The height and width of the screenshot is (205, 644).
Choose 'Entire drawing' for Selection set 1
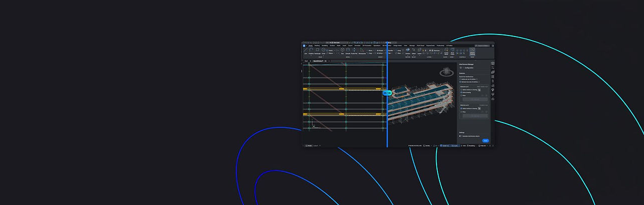point(462,92)
